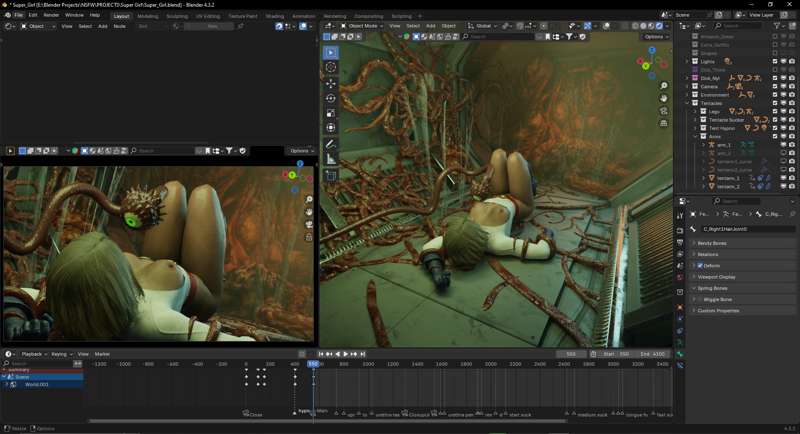Viewport: 800px width, 434px height.
Task: Click the camera view viewport icon
Action: point(664,111)
